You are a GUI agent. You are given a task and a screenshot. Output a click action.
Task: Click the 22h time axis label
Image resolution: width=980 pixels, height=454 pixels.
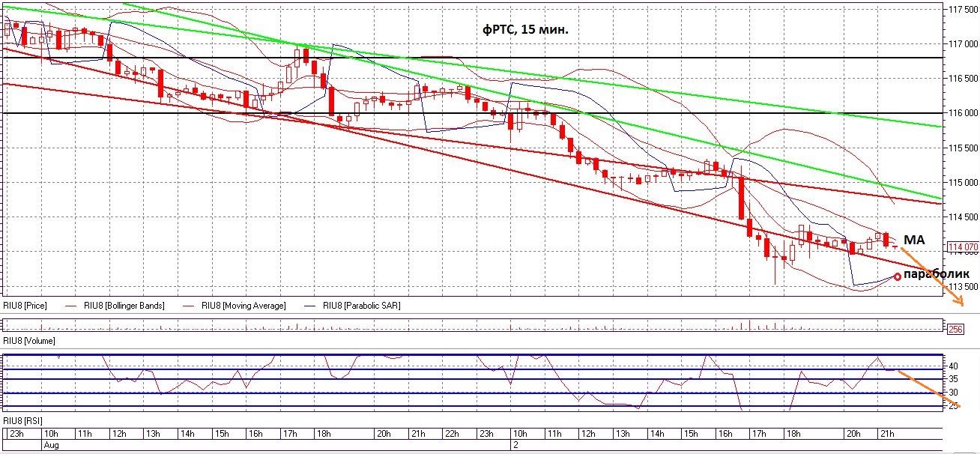(x=452, y=434)
